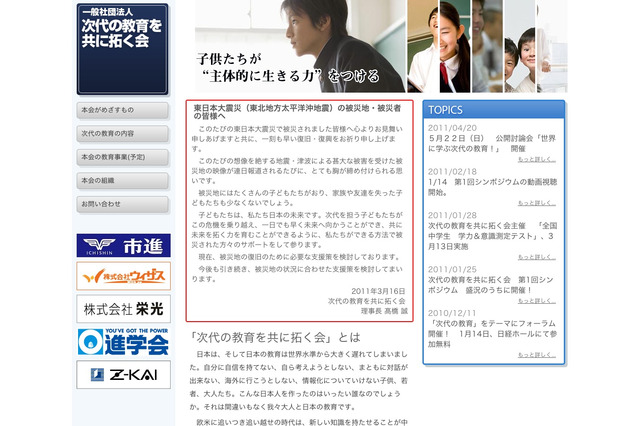Click the 盛況のうちに開催 topic text
640x426 pixels.
click(491, 285)
